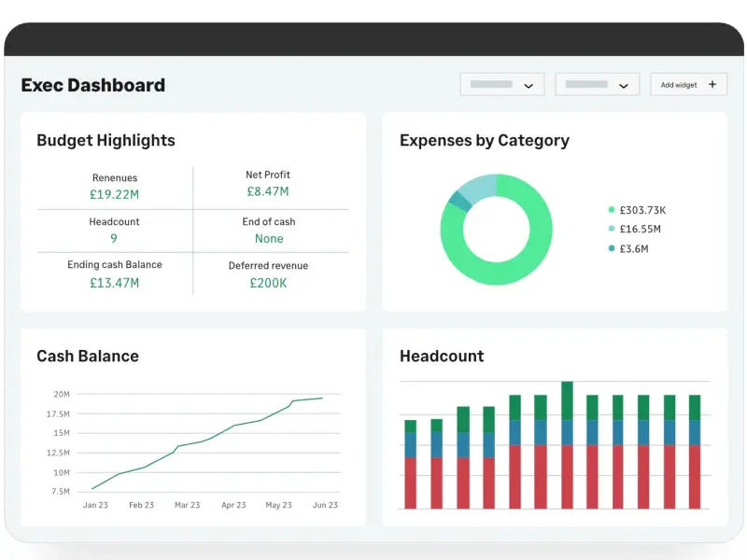The height and width of the screenshot is (560, 747).
Task: Select the End of cash None value
Action: tap(269, 239)
